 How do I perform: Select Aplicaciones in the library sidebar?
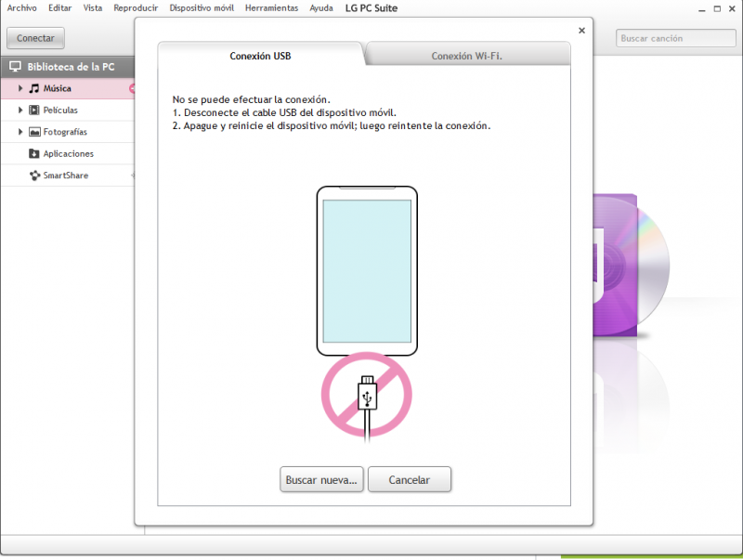tap(68, 153)
